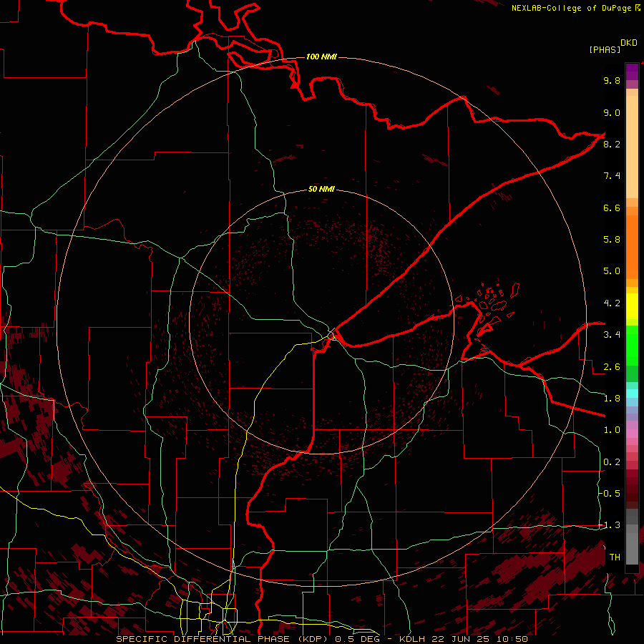
Task: Click the radar site at the range rings' center
Action: click(x=321, y=322)
